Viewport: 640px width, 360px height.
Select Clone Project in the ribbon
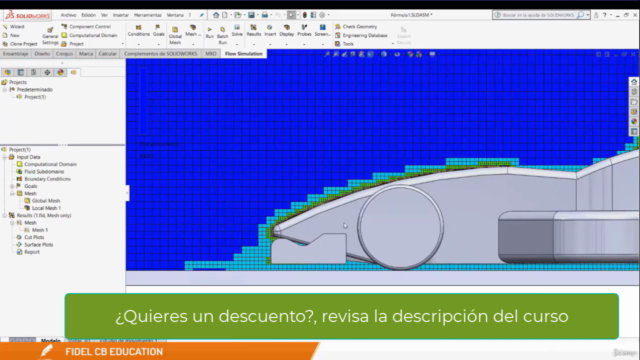(x=20, y=44)
